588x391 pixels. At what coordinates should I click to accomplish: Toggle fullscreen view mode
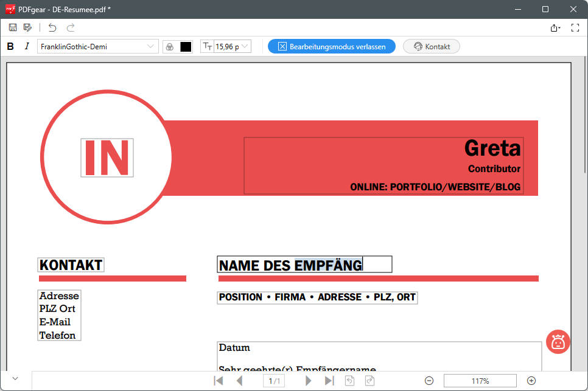coord(575,27)
